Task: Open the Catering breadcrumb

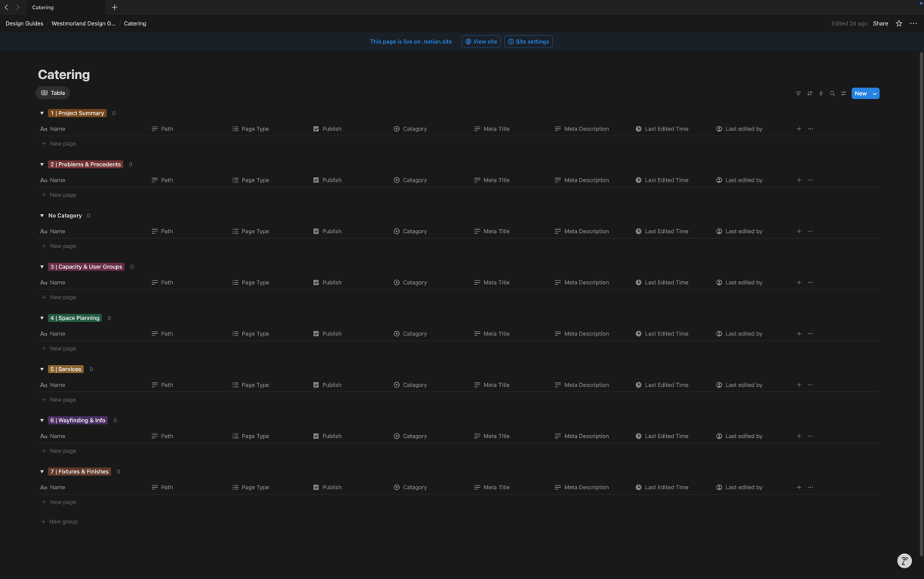Action: pyautogui.click(x=135, y=23)
